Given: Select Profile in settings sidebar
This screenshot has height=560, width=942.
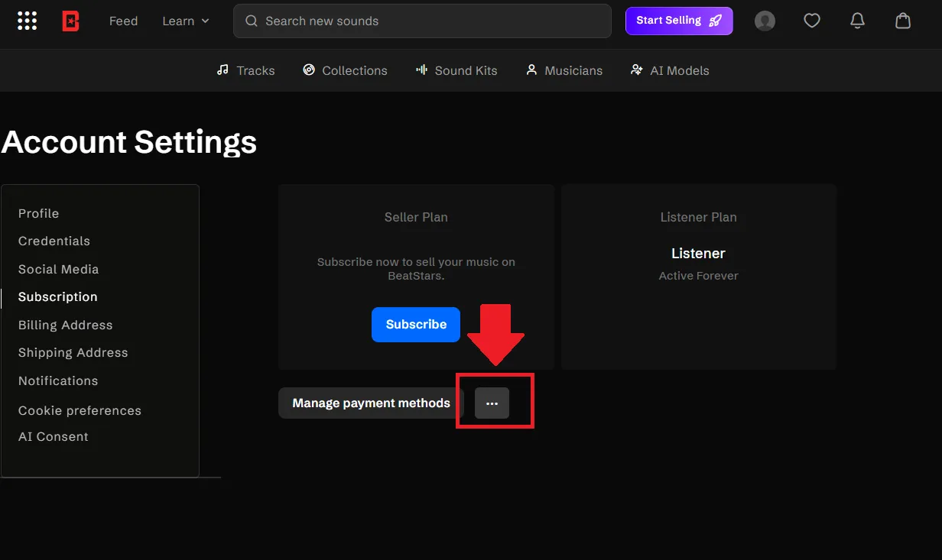Looking at the screenshot, I should (38, 213).
